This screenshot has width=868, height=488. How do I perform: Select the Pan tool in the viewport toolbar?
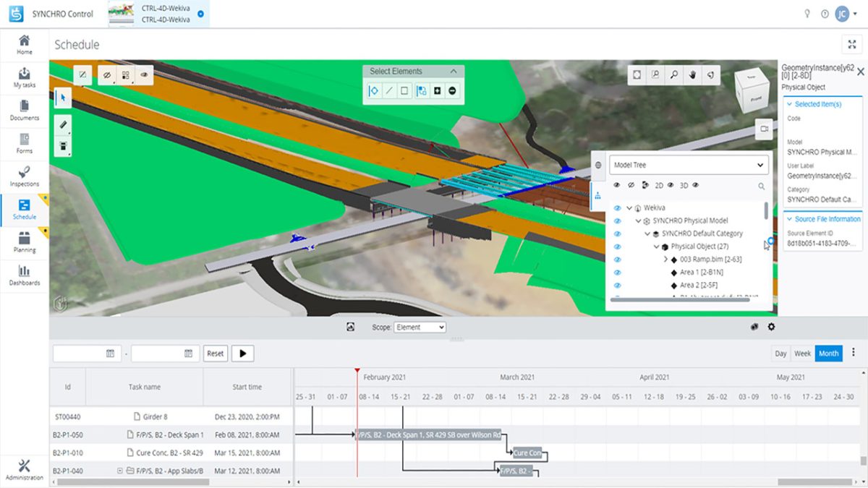pyautogui.click(x=692, y=74)
